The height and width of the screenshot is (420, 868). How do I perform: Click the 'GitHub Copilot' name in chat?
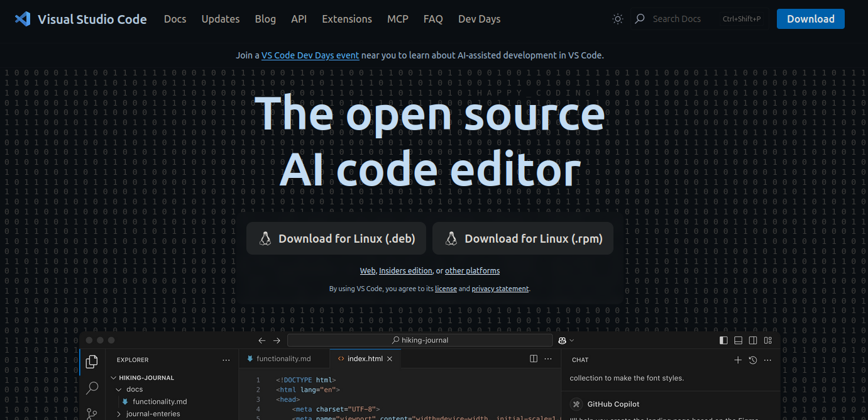click(613, 404)
